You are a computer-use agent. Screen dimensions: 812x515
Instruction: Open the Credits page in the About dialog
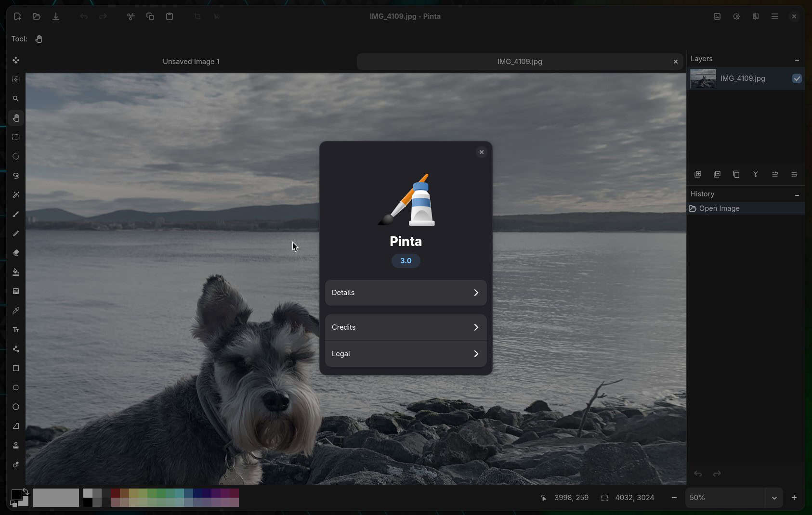tap(405, 327)
